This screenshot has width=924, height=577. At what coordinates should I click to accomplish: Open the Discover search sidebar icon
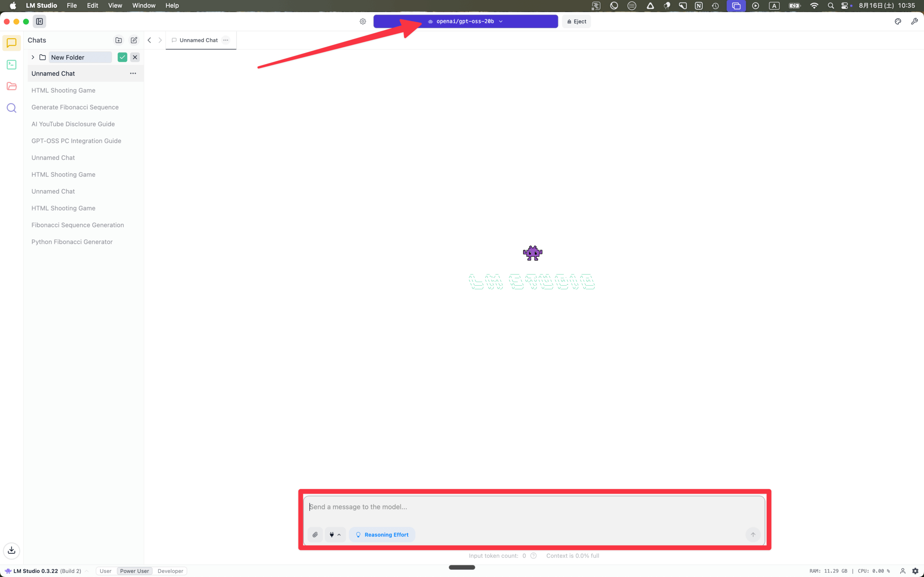(x=12, y=108)
